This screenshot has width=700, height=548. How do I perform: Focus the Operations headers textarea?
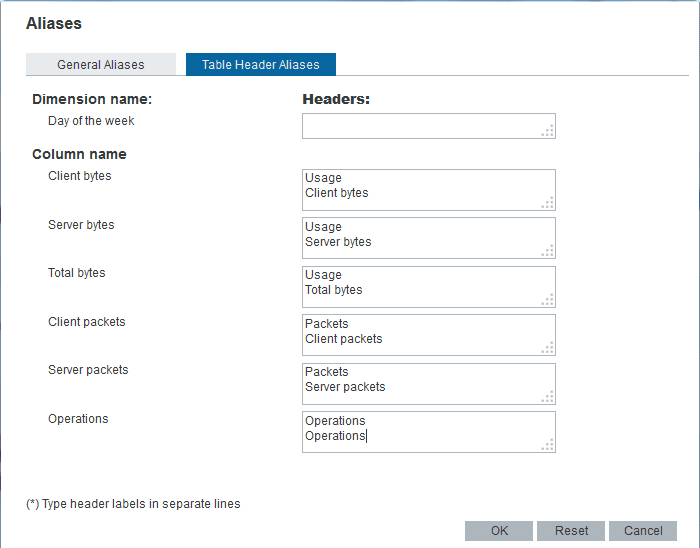(x=429, y=432)
